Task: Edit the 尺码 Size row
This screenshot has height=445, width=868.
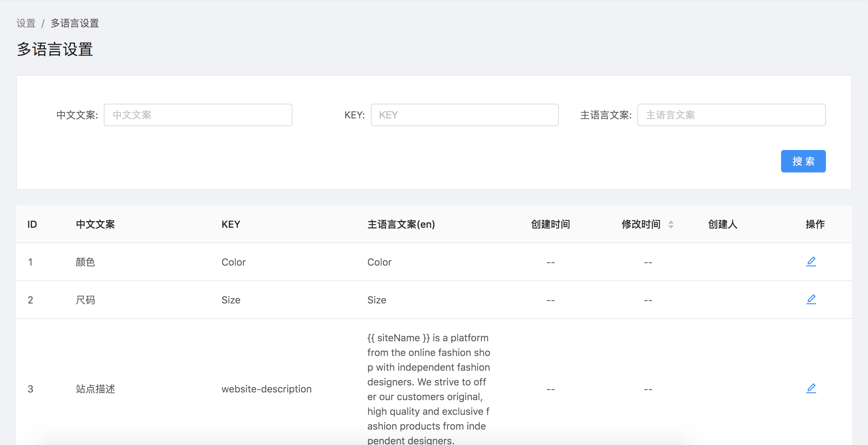Action: tap(811, 300)
